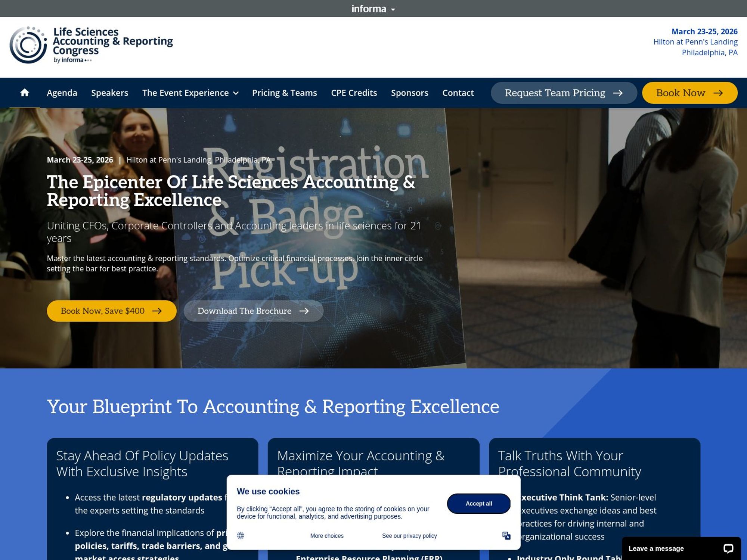Expand More choices in the cookie banner
Screen dimensions: 747x560
pos(327,535)
